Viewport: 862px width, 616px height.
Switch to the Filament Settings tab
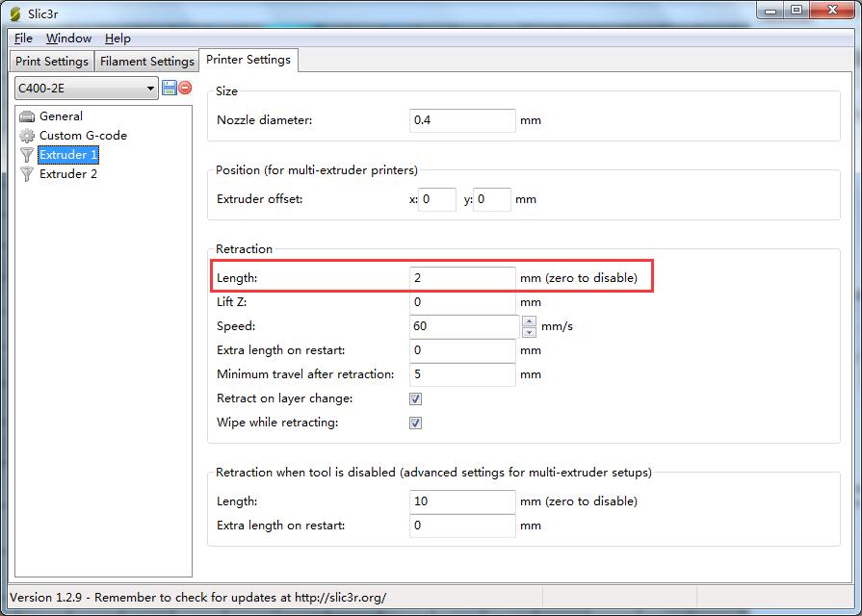146,61
